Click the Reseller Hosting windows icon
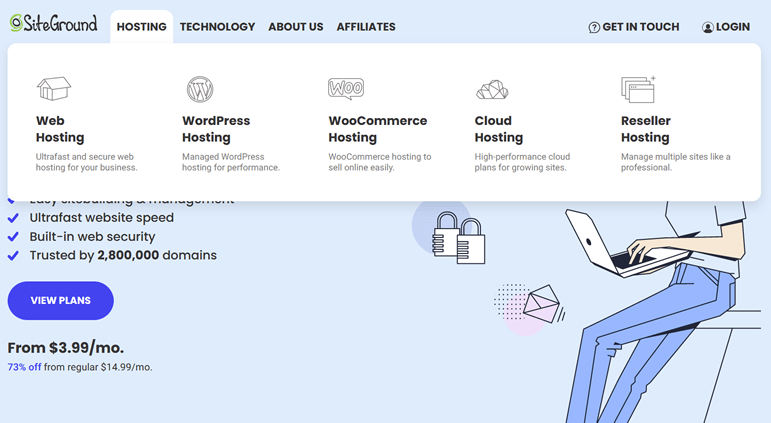Image resolution: width=771 pixels, height=423 pixels. (638, 89)
